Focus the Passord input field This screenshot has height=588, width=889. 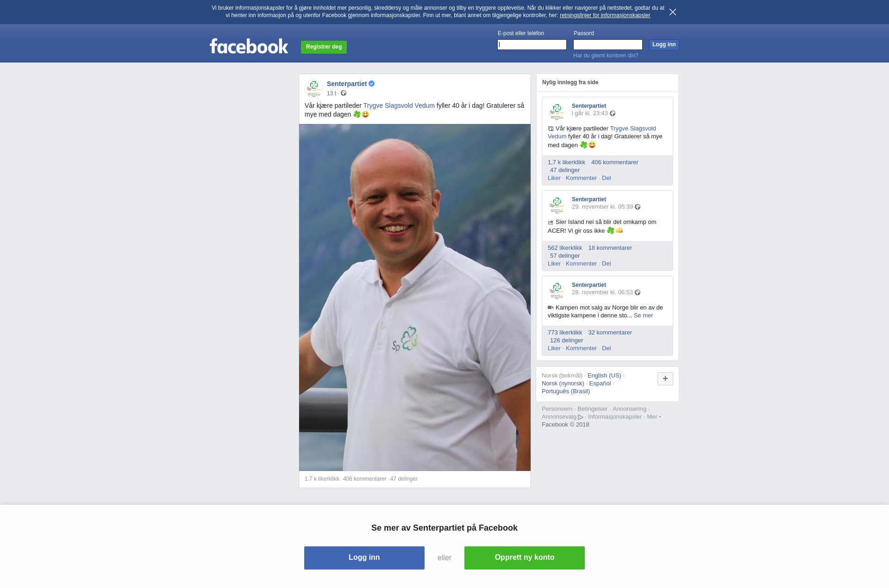point(608,45)
